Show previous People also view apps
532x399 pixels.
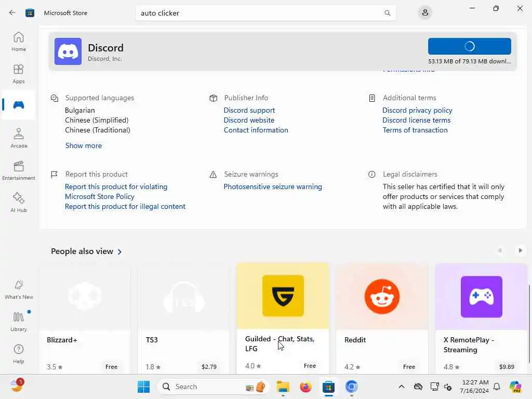(500, 250)
